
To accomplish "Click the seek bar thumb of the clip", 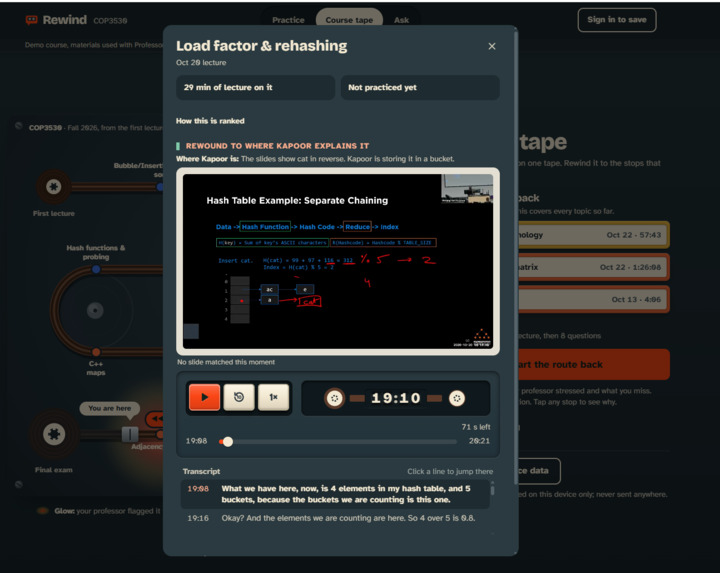I will pyautogui.click(x=228, y=442).
